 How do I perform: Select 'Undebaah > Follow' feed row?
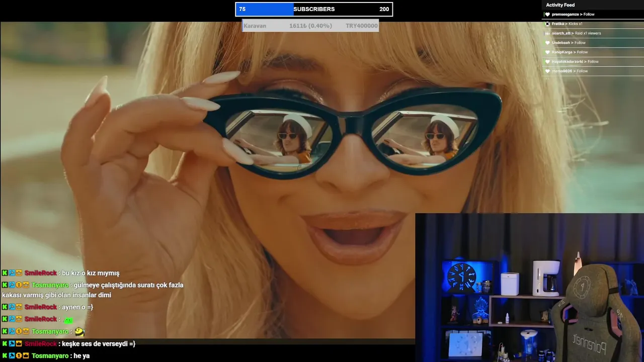593,43
